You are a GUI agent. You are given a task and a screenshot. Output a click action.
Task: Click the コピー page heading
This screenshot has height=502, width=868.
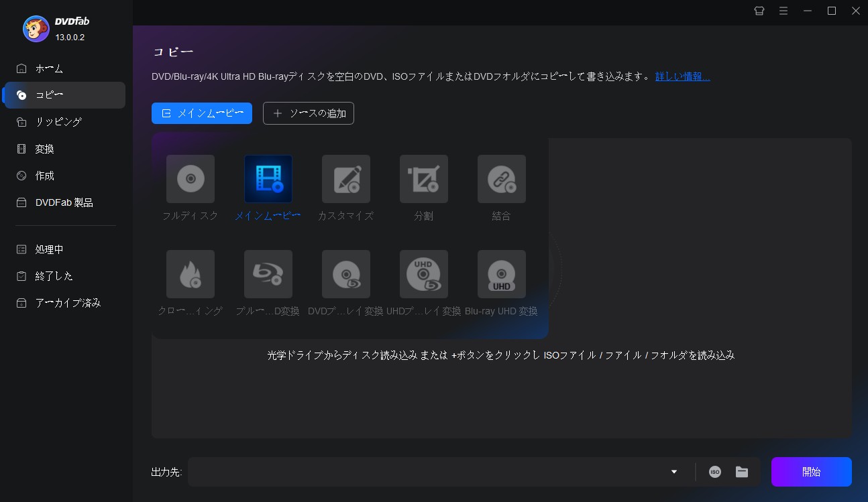[x=173, y=52]
